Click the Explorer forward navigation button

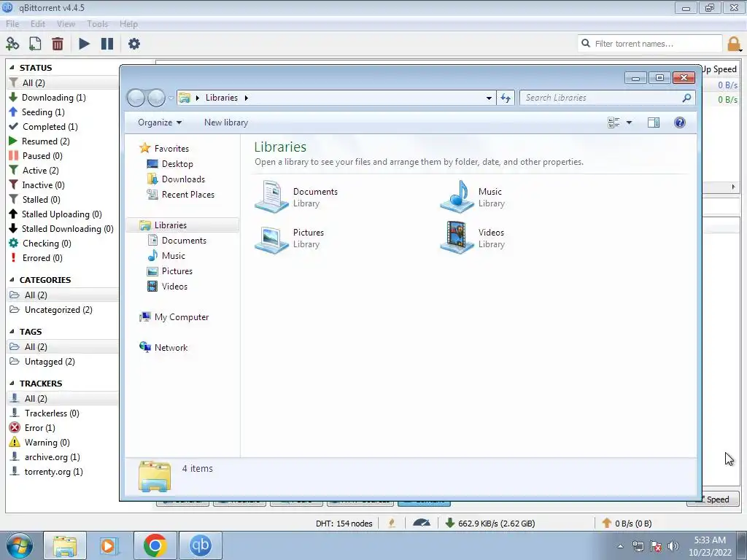156,98
